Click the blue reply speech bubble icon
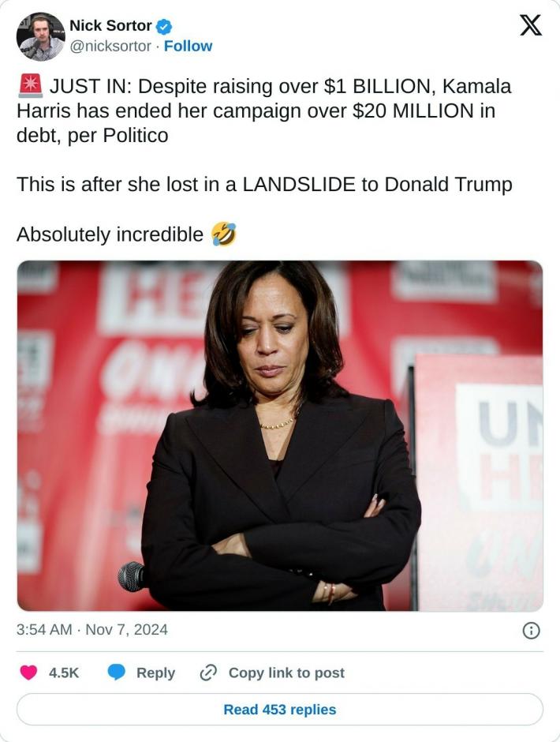 pos(117,673)
